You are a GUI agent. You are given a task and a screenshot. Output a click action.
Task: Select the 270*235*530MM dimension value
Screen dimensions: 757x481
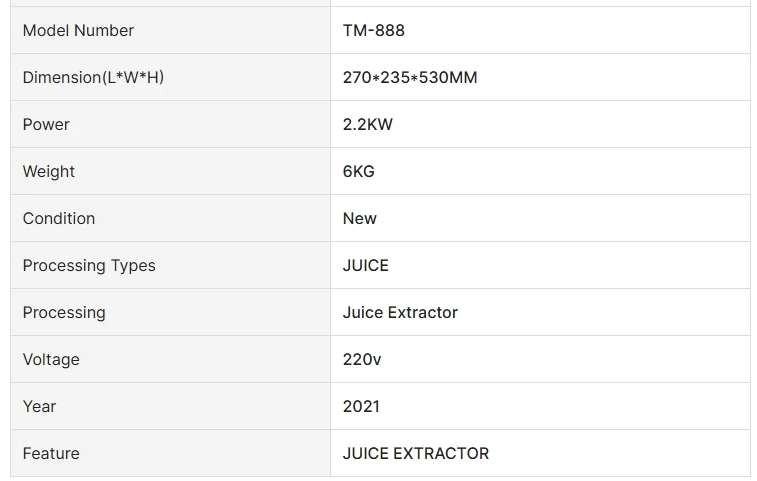point(410,77)
